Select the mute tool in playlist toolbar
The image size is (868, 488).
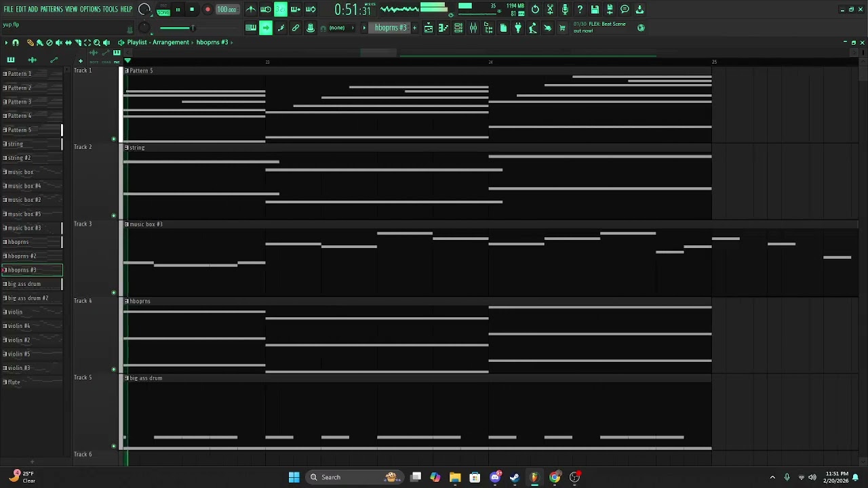(x=58, y=43)
